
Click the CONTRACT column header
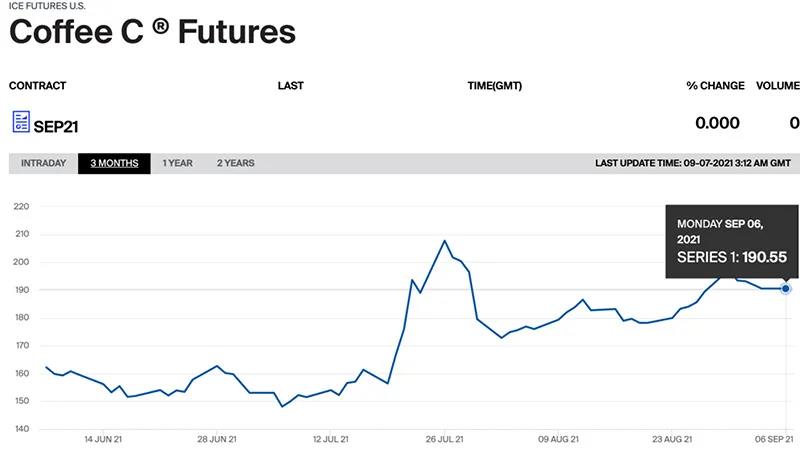point(37,86)
